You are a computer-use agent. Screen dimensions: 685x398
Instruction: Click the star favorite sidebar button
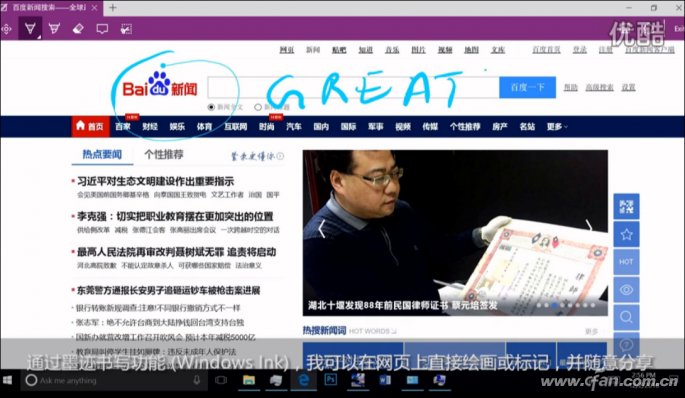[x=626, y=235]
